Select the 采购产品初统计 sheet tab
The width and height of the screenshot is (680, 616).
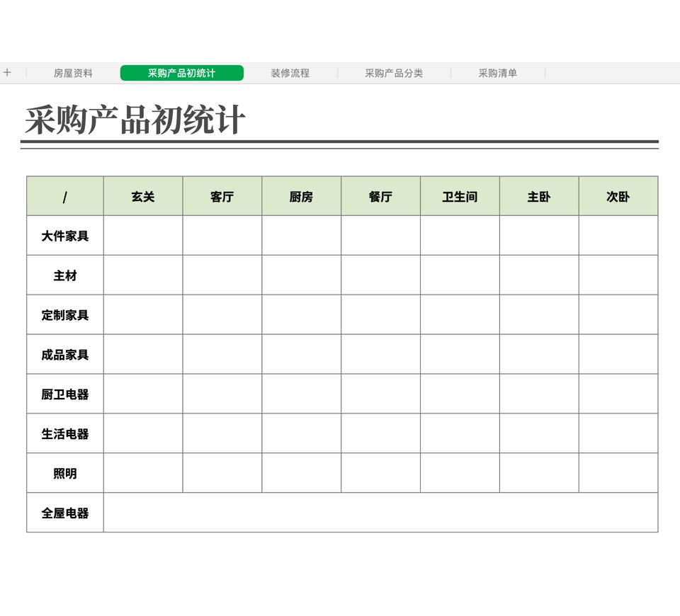coord(181,73)
